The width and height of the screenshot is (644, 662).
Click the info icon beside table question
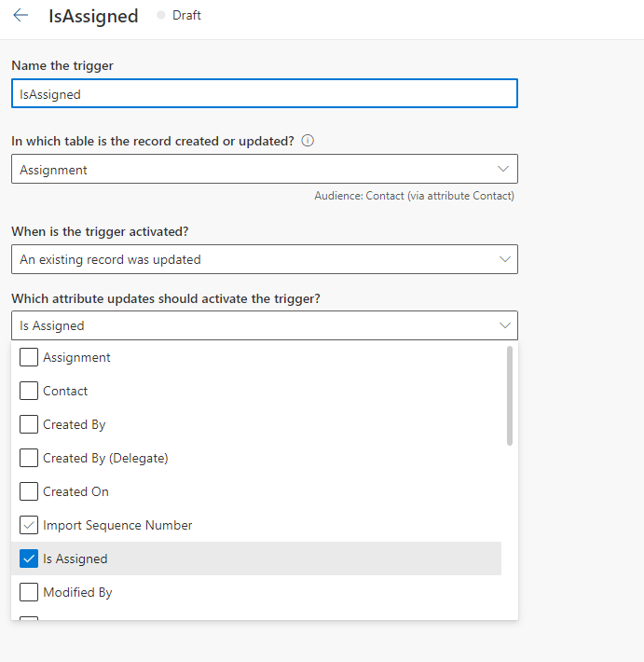pos(308,141)
